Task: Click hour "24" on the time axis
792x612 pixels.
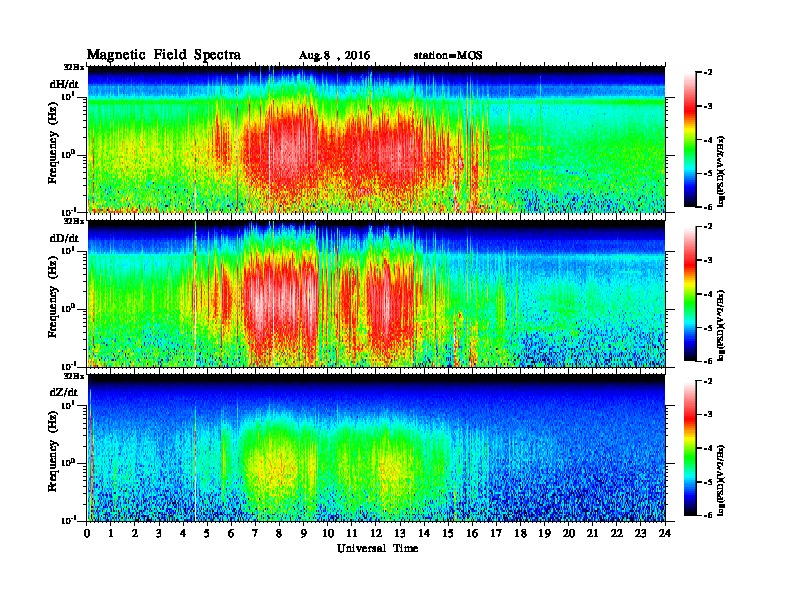Action: point(665,534)
